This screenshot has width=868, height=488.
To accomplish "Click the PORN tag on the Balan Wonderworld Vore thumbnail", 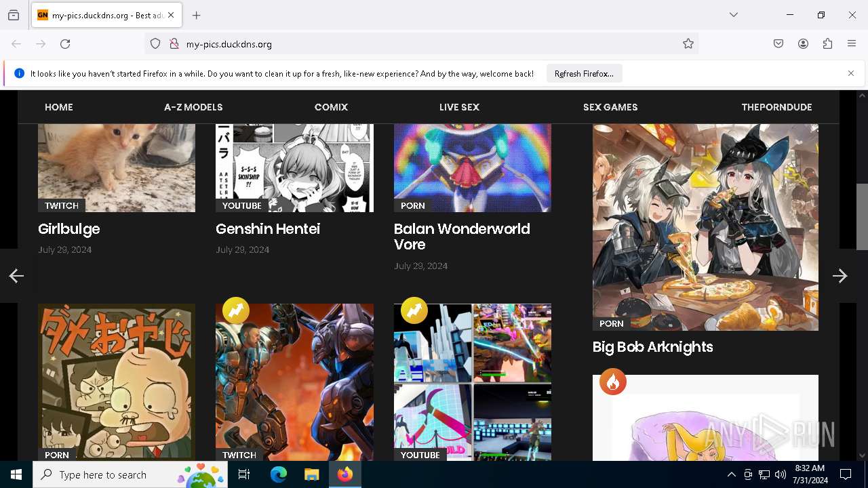I will coord(413,205).
